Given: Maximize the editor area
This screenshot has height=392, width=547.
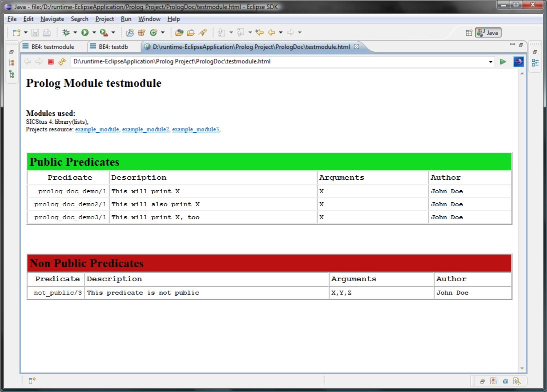Looking at the screenshot, I should point(521,44).
